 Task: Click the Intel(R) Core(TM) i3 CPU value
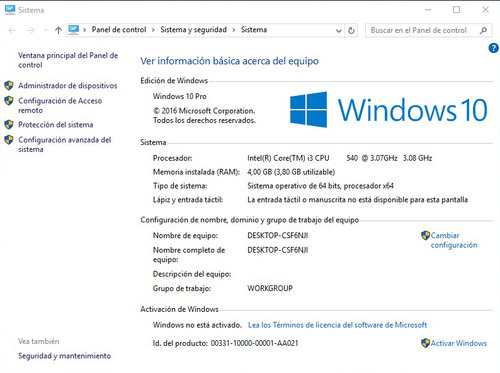pyautogui.click(x=288, y=158)
